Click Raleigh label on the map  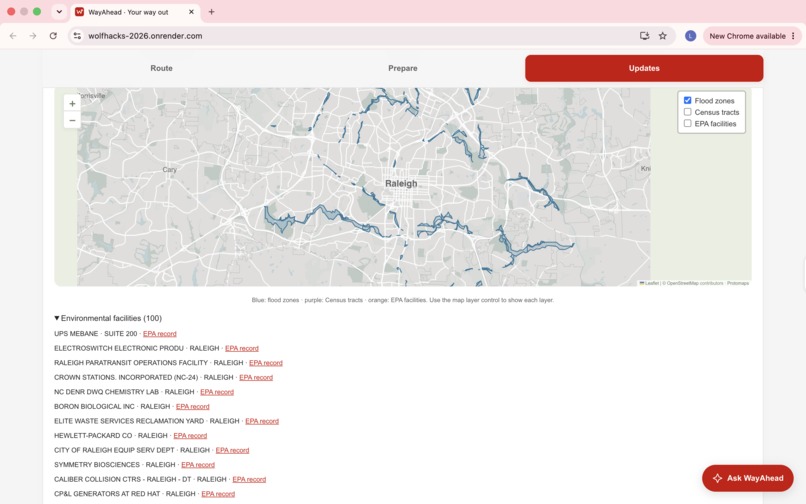[x=401, y=184]
